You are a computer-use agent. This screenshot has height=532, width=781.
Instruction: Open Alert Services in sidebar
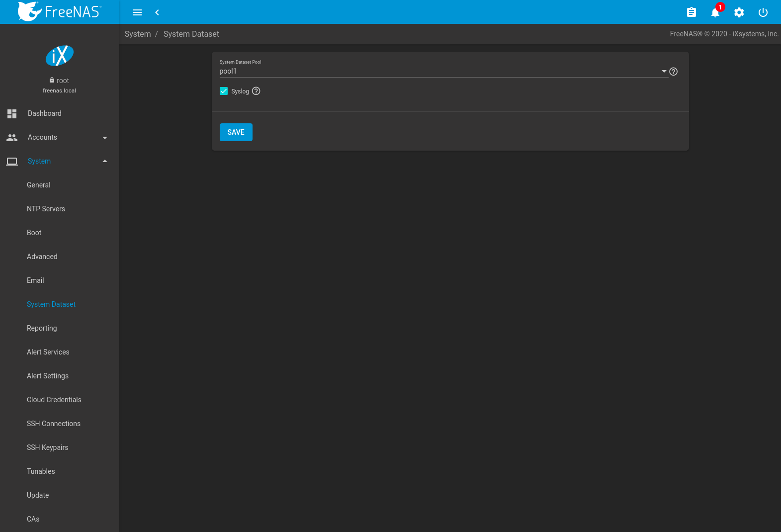pos(48,352)
